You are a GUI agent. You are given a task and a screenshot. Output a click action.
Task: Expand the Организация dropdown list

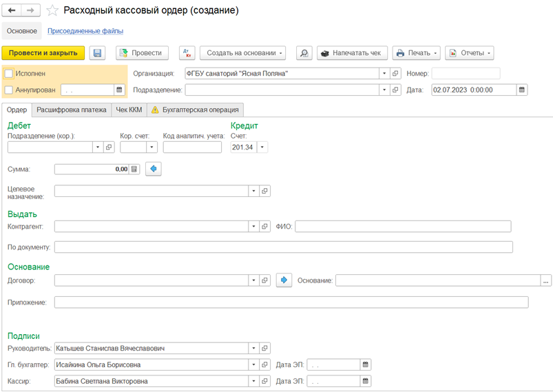[384, 74]
